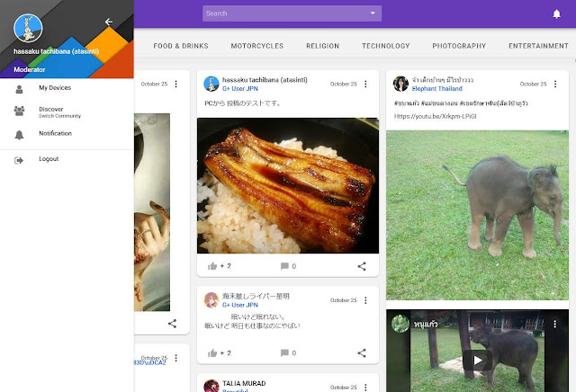Click the Thai hashtags text in elephant post

(x=461, y=103)
